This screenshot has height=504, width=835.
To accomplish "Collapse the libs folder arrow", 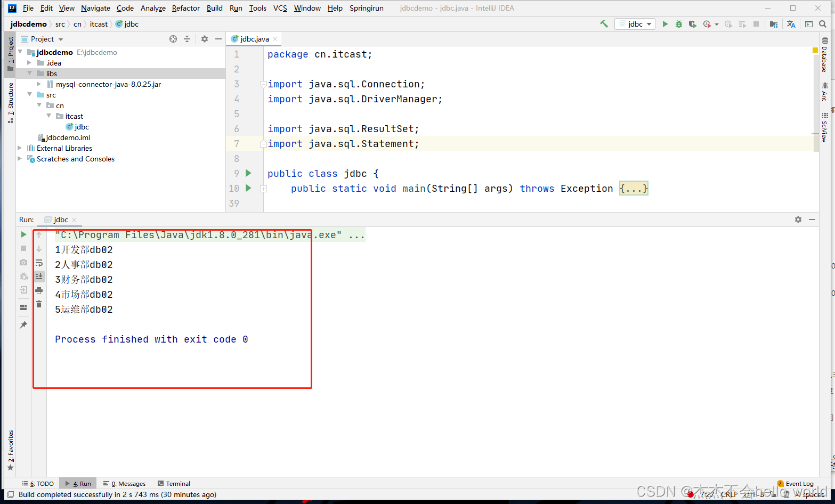I will click(30, 73).
